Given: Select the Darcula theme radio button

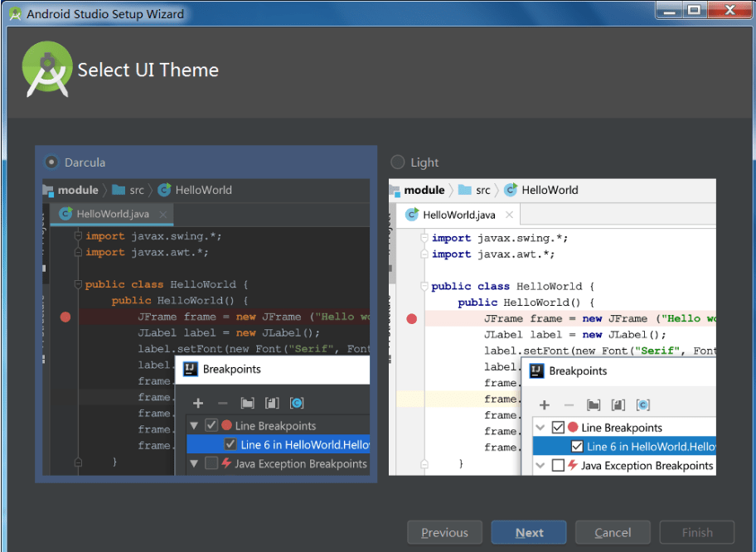Looking at the screenshot, I should click(x=51, y=162).
